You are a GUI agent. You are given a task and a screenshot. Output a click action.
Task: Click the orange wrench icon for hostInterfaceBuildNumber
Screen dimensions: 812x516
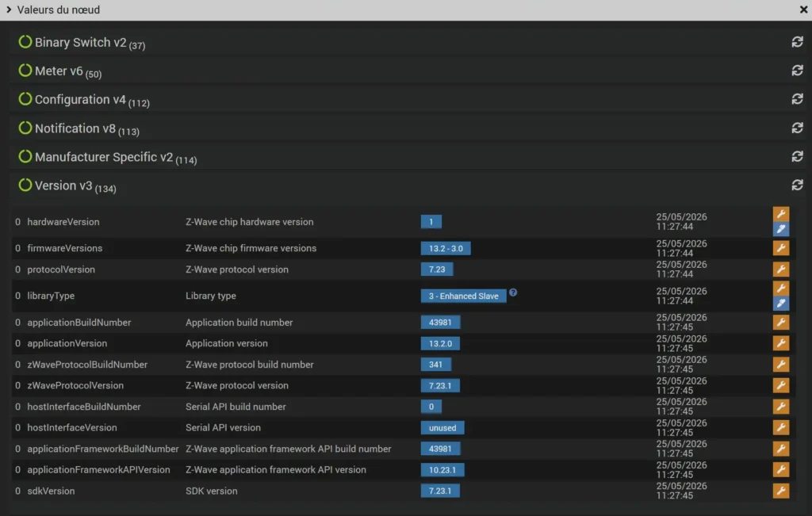(x=781, y=407)
